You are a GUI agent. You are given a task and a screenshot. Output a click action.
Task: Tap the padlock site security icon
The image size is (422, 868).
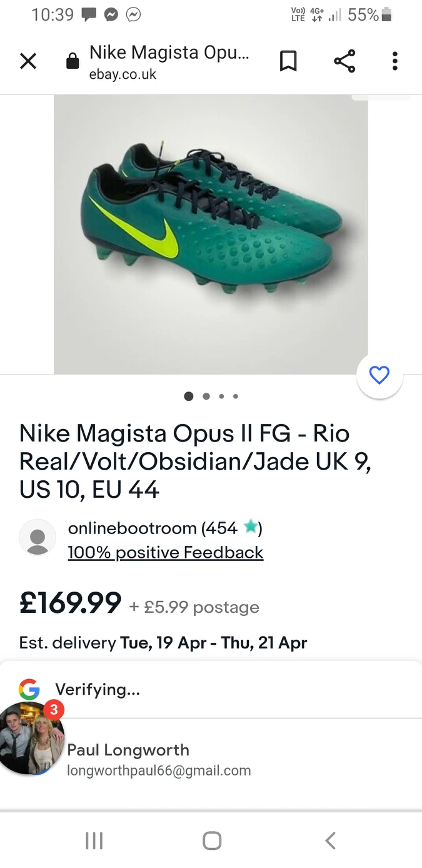click(73, 61)
